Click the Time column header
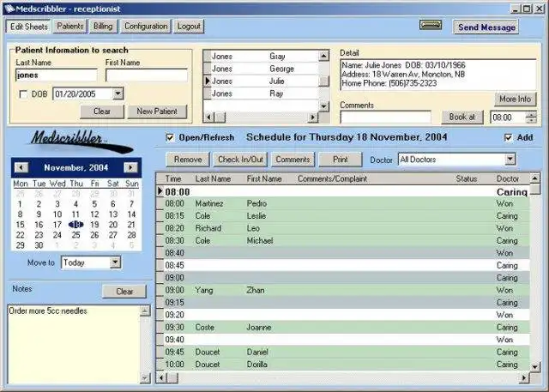 point(173,179)
